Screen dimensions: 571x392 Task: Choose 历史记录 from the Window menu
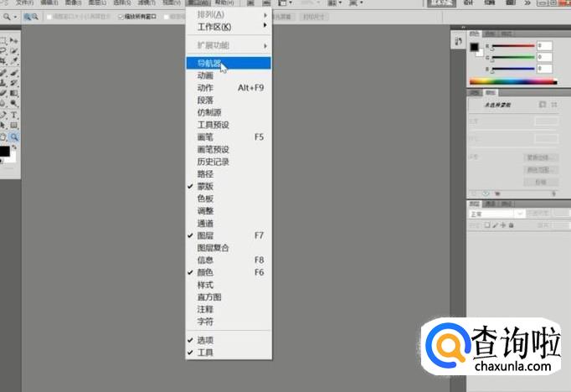(229, 162)
